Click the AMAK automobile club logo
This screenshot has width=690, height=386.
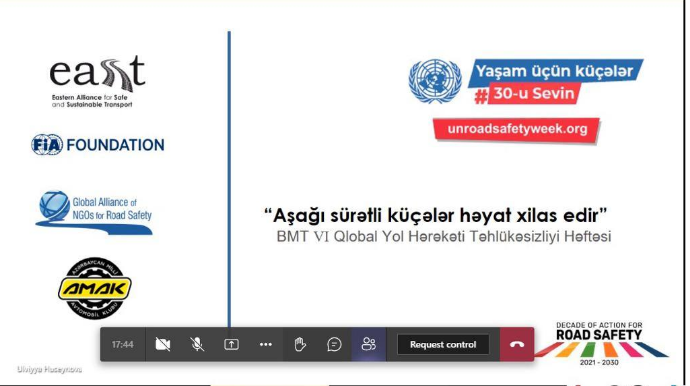click(95, 288)
